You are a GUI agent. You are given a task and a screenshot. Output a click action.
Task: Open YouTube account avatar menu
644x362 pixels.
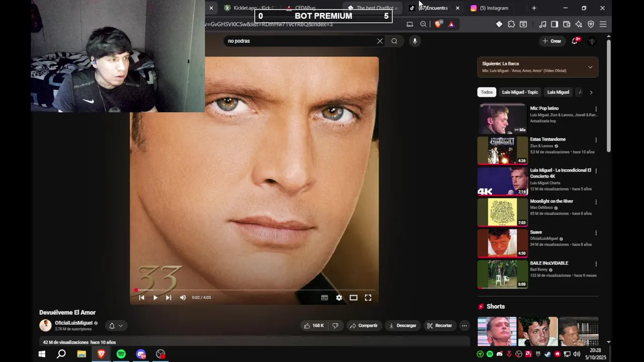[x=592, y=41]
